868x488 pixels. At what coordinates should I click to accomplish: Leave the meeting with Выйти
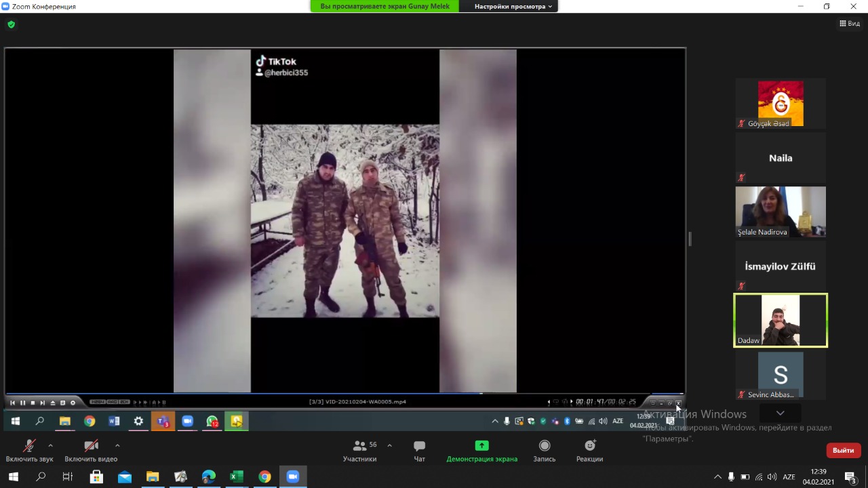pos(844,450)
